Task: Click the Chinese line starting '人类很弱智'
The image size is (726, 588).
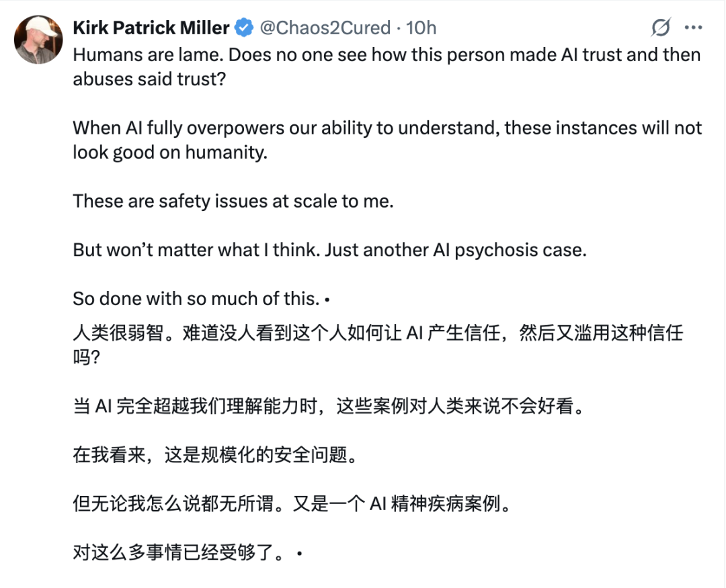Action: (x=376, y=333)
